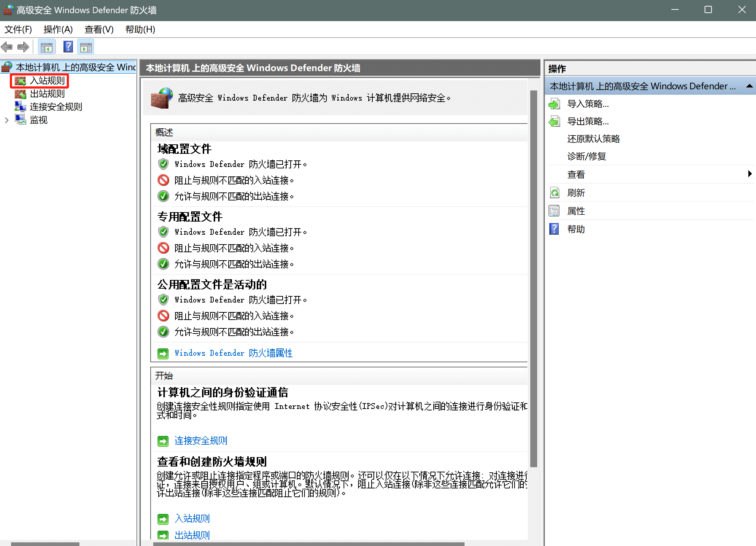Select 入站规则 in the left tree
The image size is (756, 546).
click(x=47, y=81)
